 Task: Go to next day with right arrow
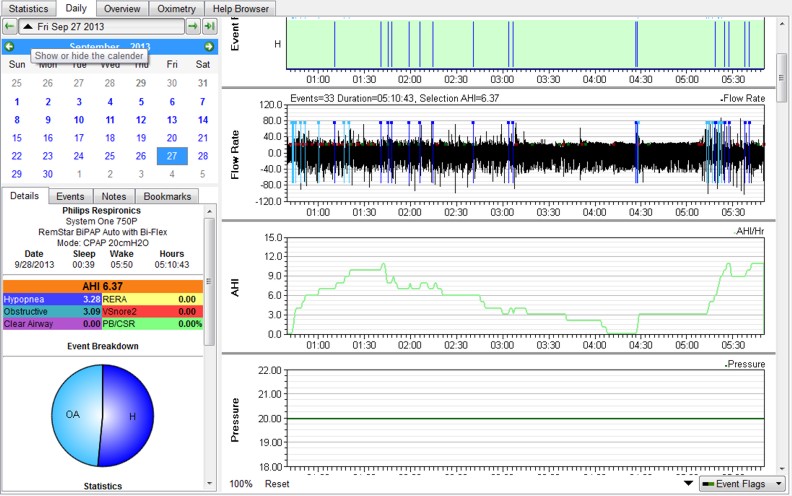pyautogui.click(x=192, y=26)
